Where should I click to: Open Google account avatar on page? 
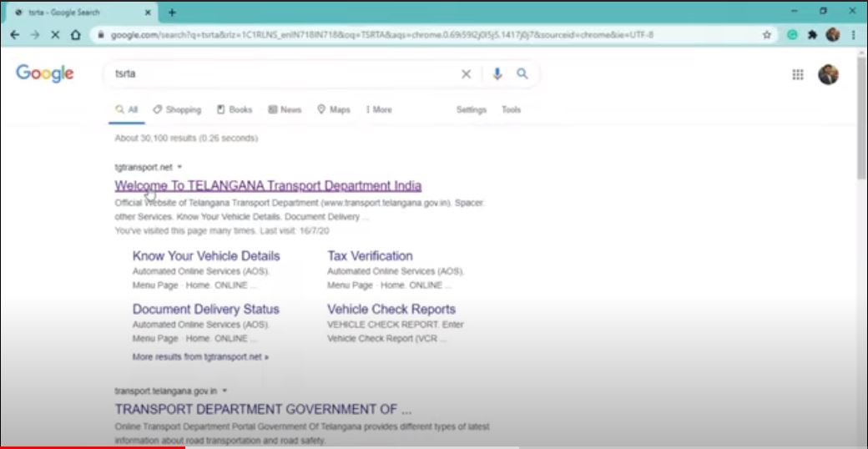pos(828,75)
